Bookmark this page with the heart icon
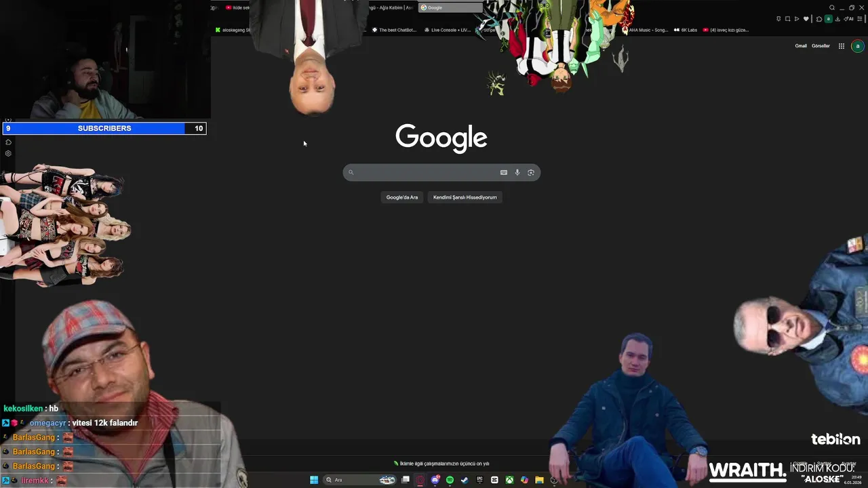The width and height of the screenshot is (868, 488). coord(806,19)
